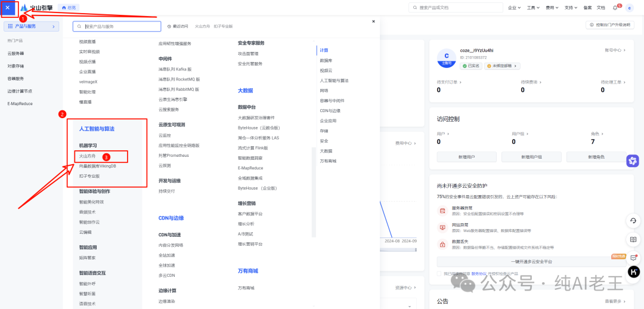Click the 备案 top menu item
Viewport: 644px width, 309px height.
[587, 7]
